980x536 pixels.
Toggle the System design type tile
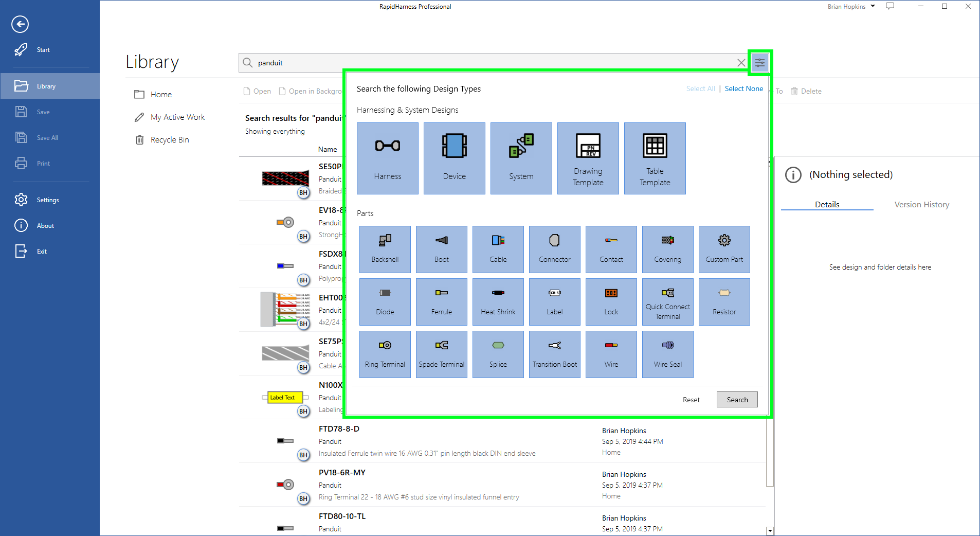pyautogui.click(x=521, y=158)
